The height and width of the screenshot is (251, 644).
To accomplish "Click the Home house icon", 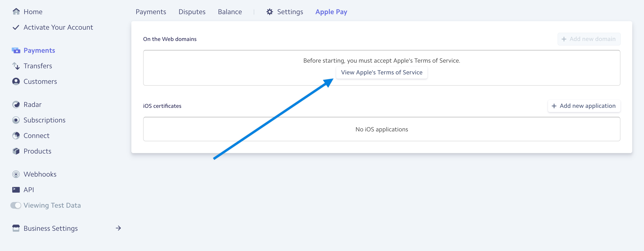I will pos(16,12).
